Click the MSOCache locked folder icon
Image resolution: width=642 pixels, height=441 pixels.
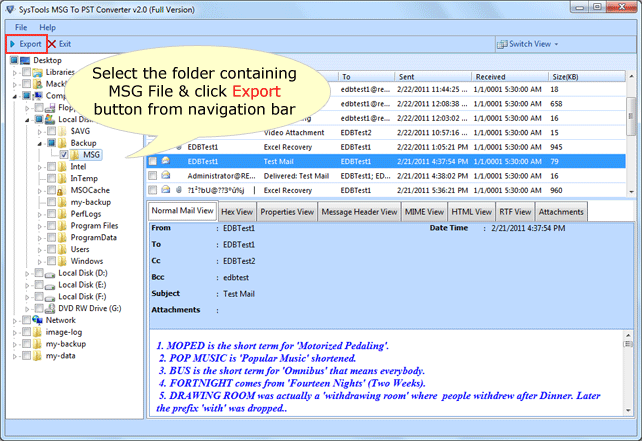coord(61,190)
